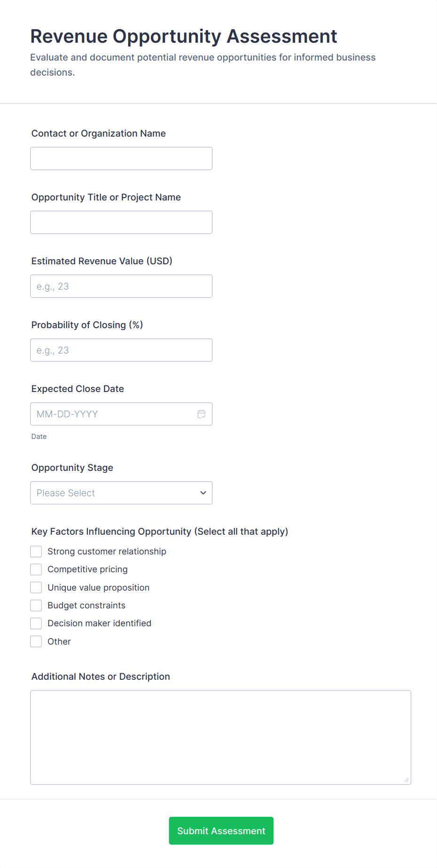
Task: Click inside Additional Notes text area
Action: (x=221, y=737)
